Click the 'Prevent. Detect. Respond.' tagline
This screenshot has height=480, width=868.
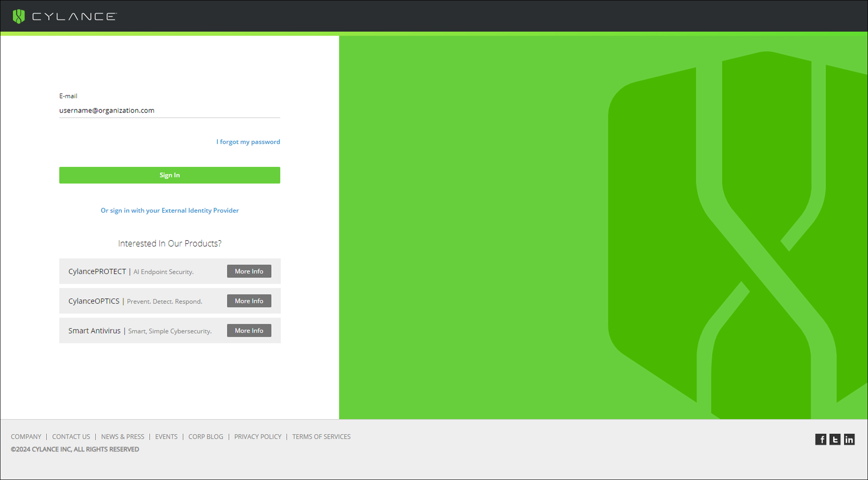coord(165,302)
